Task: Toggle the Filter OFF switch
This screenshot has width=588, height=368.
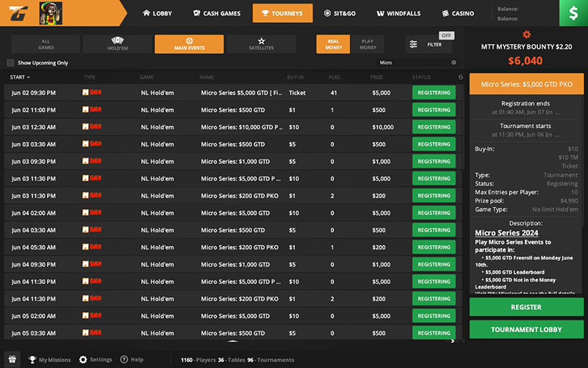Action: coord(446,35)
